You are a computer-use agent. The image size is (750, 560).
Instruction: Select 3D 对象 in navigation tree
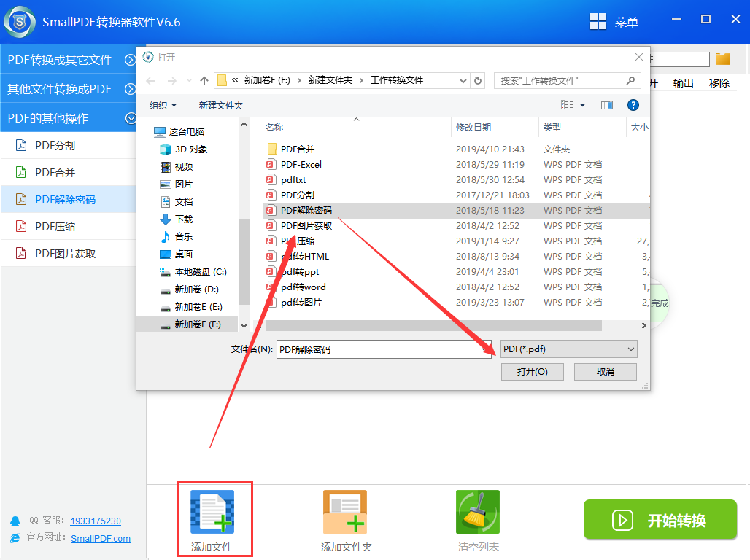point(184,149)
